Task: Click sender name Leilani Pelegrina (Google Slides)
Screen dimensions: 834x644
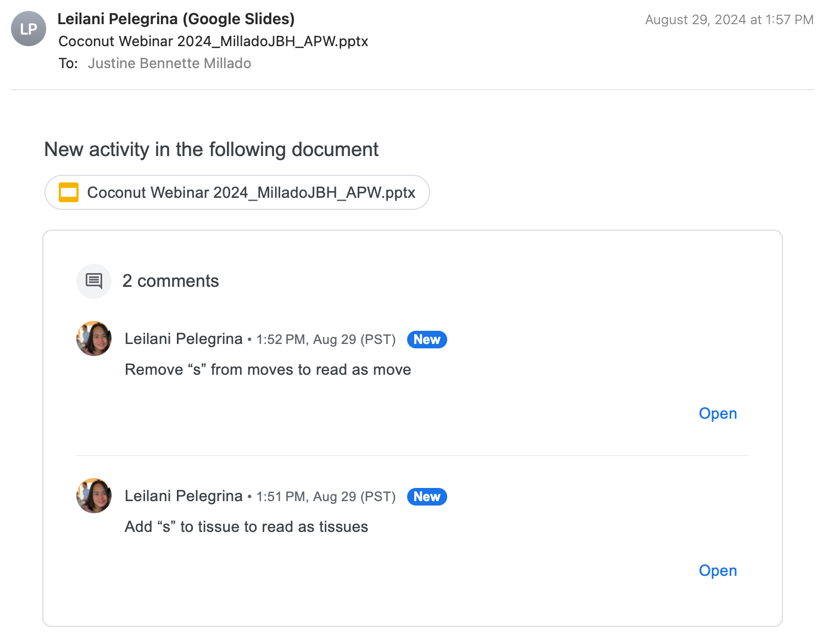Action: (176, 19)
